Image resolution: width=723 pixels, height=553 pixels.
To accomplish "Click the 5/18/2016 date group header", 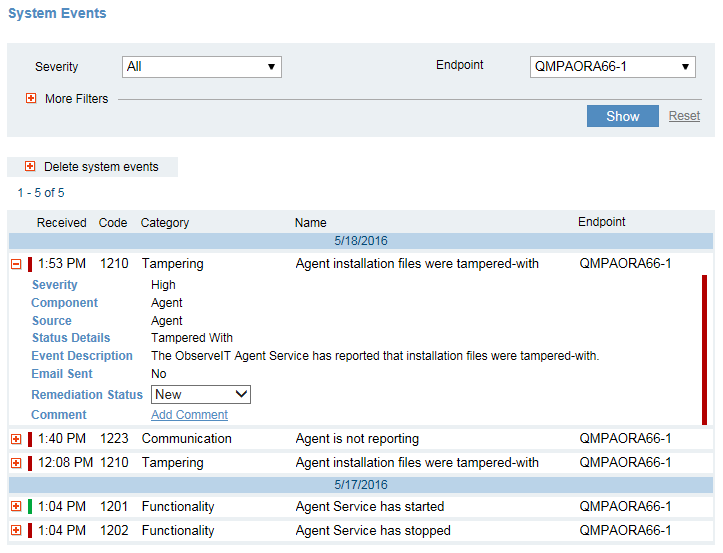I will pyautogui.click(x=360, y=241).
